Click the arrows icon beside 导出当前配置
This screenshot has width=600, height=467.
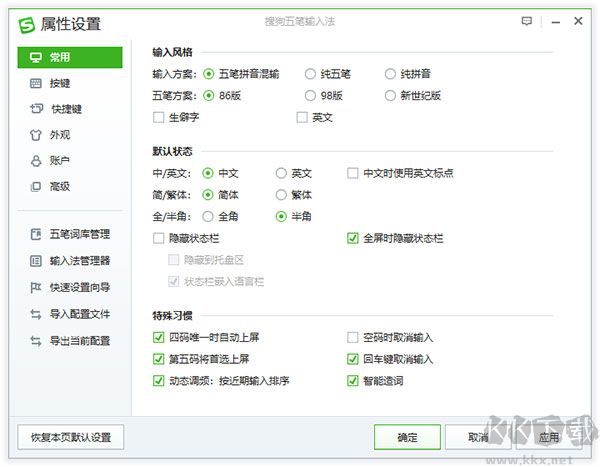pos(36,341)
